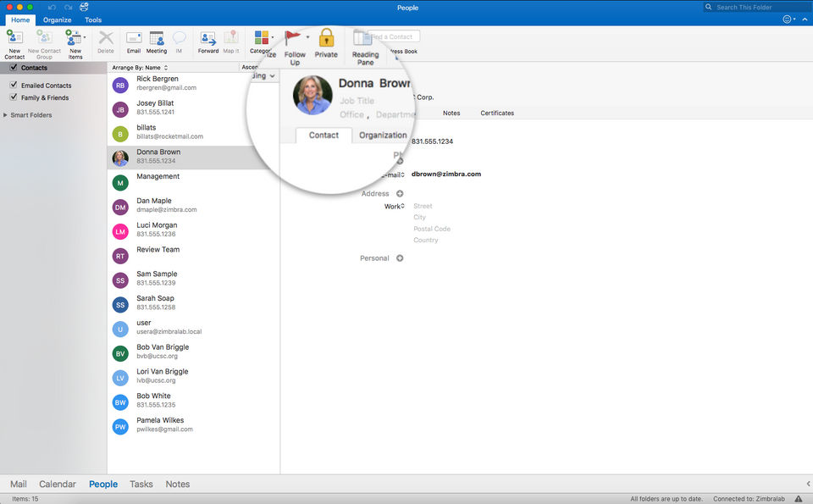Click the People navigation button

tap(103, 484)
